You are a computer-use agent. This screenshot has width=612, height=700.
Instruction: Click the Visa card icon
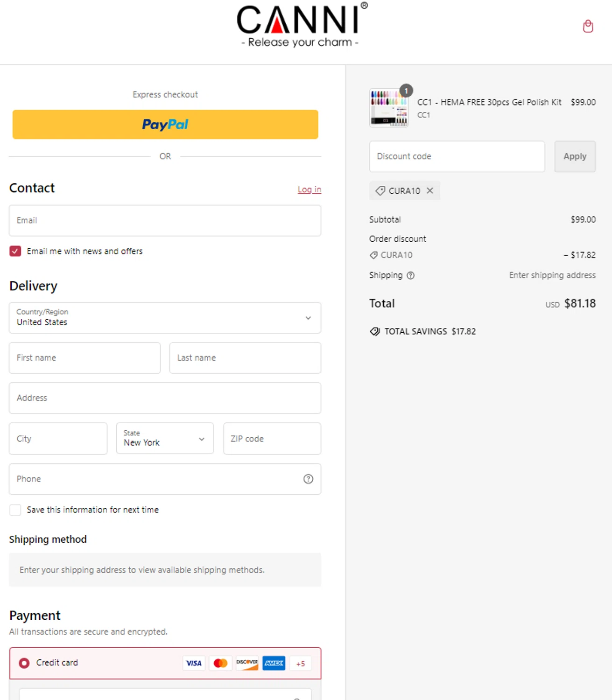[194, 663]
